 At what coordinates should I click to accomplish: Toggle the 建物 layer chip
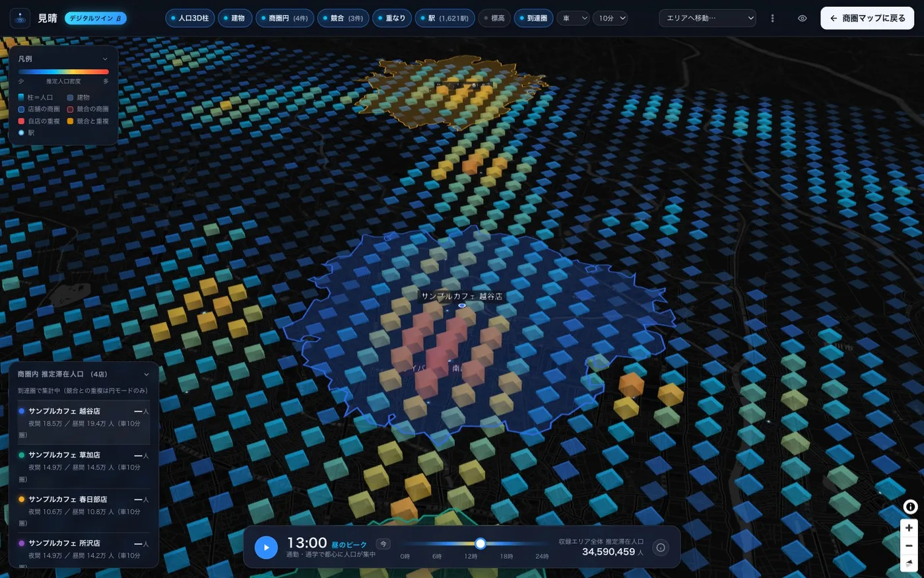click(x=234, y=18)
